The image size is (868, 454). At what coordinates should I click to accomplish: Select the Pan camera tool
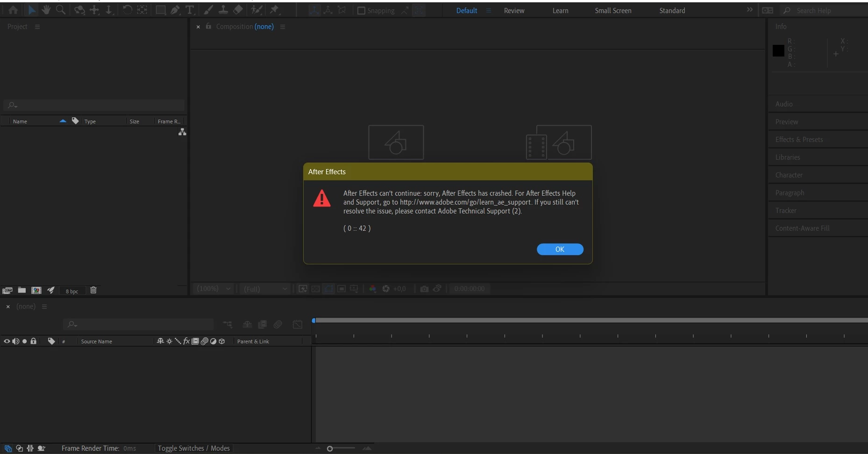click(94, 10)
